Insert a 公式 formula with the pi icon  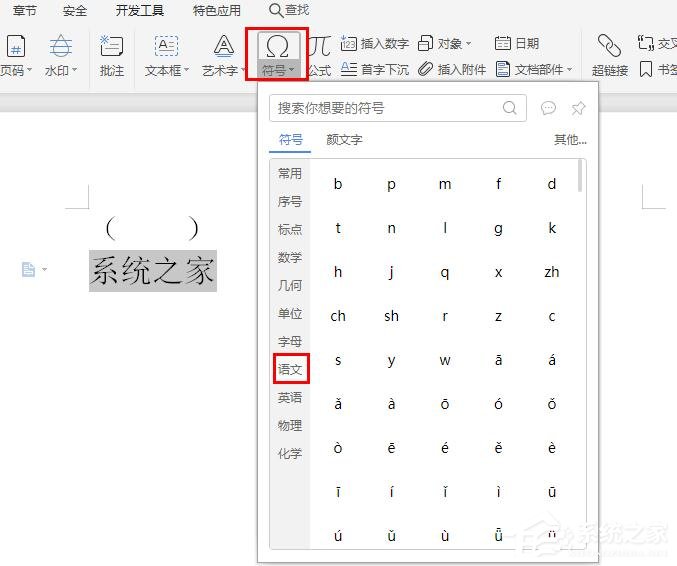[320, 47]
